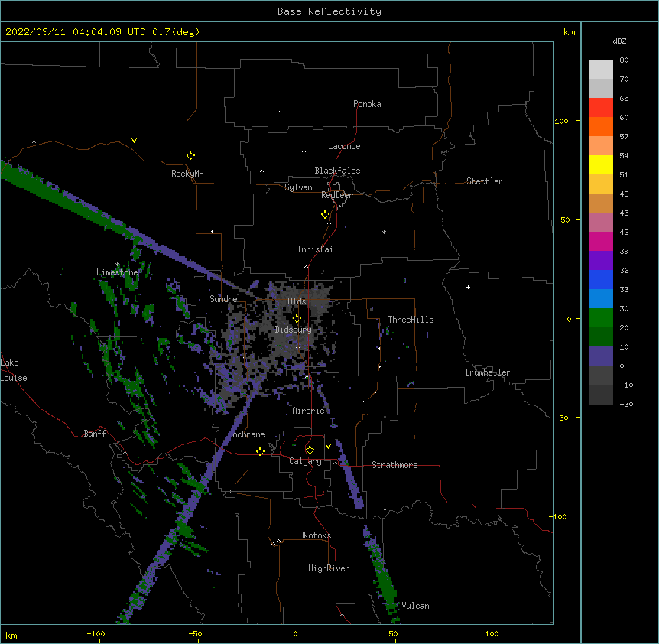Click the Banff label
The image size is (659, 644).
click(x=95, y=434)
